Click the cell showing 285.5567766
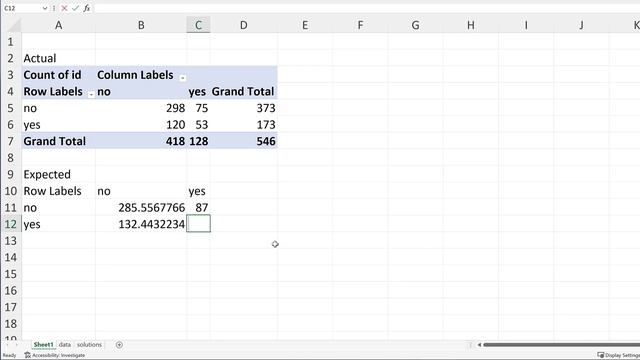640x360 pixels. coord(141,208)
